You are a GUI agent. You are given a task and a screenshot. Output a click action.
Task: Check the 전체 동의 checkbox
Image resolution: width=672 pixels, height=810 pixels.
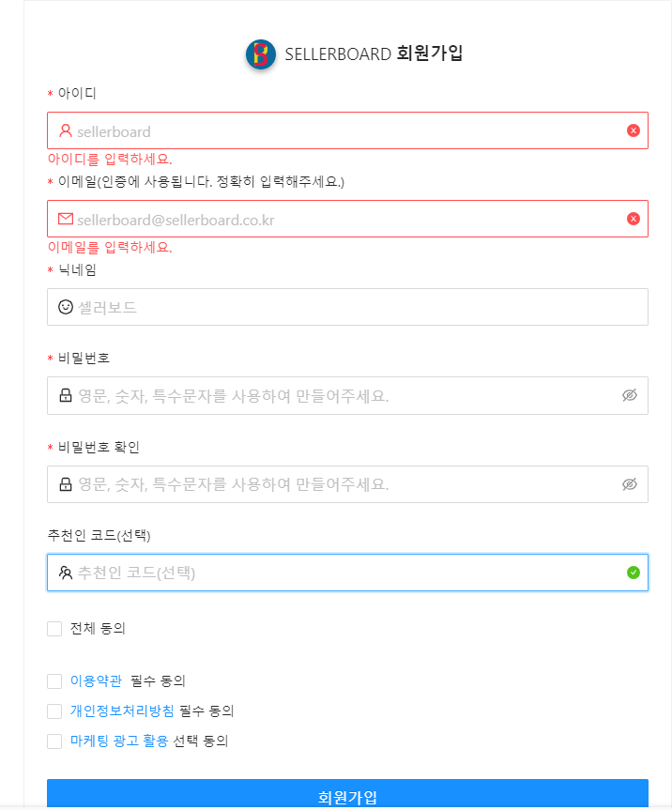53,629
